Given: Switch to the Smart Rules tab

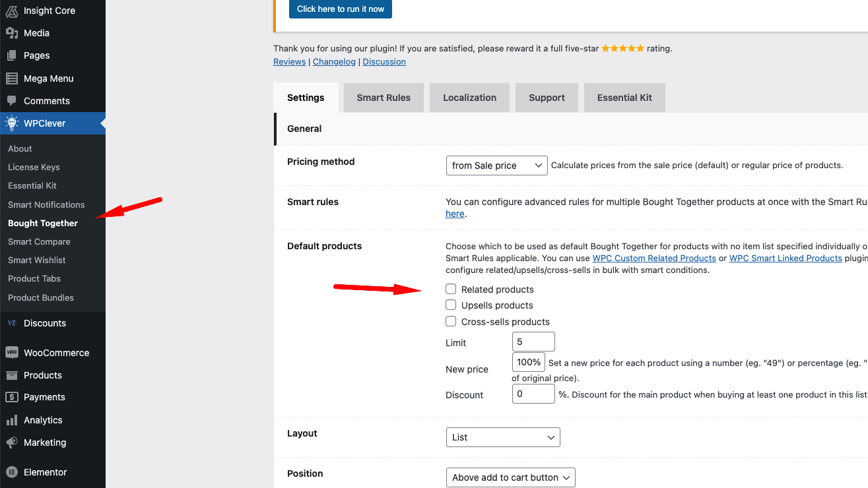Looking at the screenshot, I should tap(384, 98).
